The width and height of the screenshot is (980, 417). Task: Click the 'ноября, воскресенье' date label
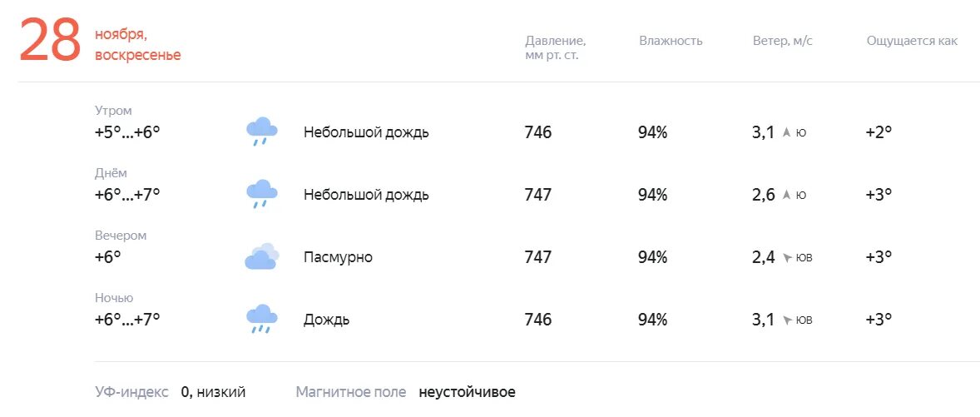tap(137, 45)
